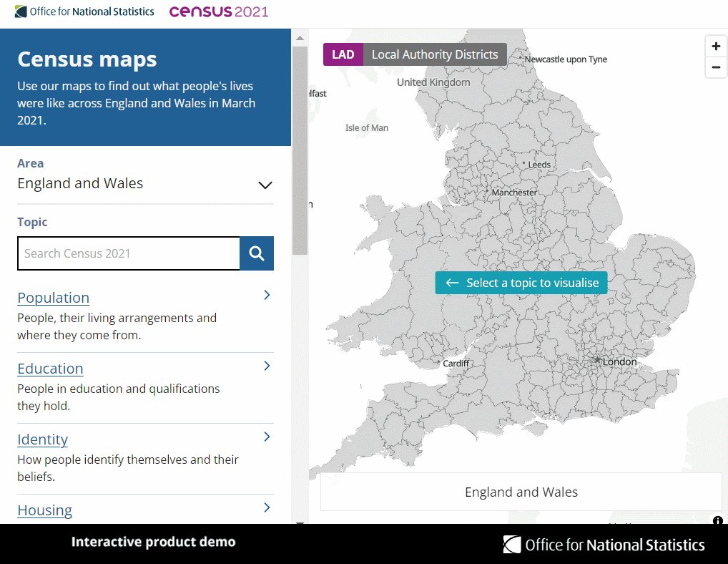Select the LAD tab on the map

(x=343, y=54)
